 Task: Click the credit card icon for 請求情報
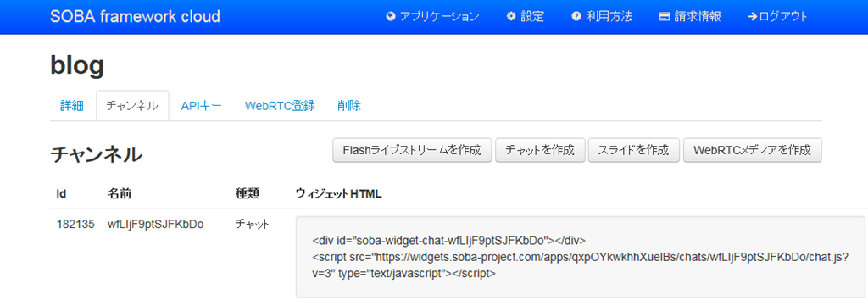pos(665,17)
